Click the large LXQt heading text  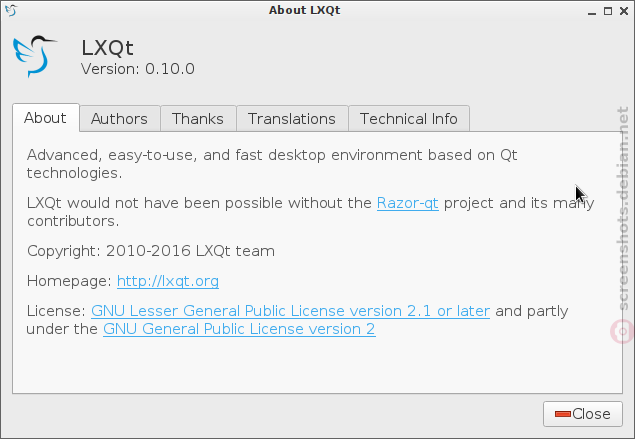coord(107,48)
